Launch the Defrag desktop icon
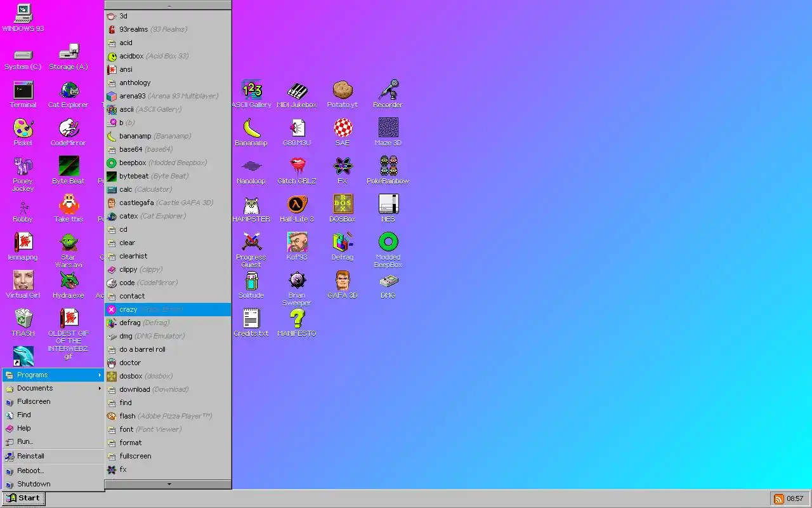 pyautogui.click(x=343, y=247)
